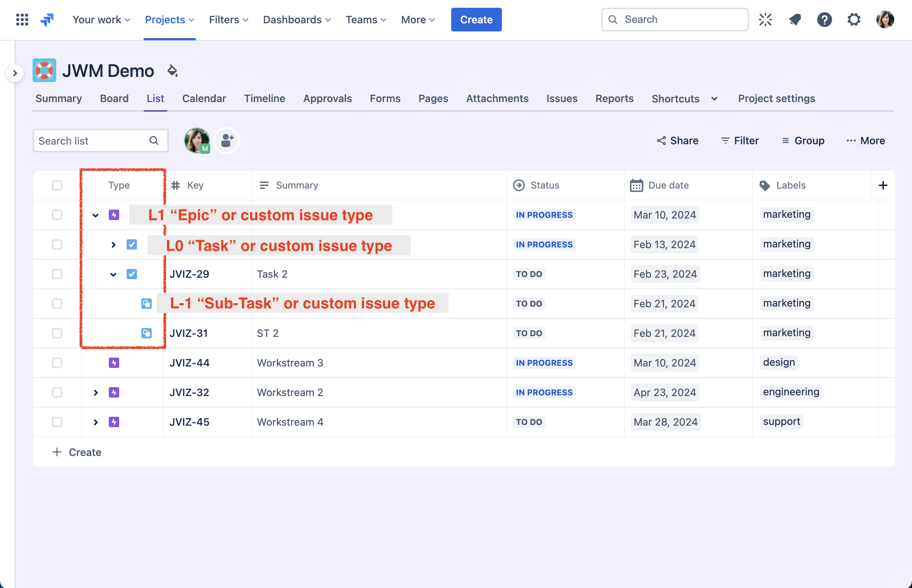The width and height of the screenshot is (912, 588).
Task: Collapse the Task 2 subtasks
Action: click(113, 274)
